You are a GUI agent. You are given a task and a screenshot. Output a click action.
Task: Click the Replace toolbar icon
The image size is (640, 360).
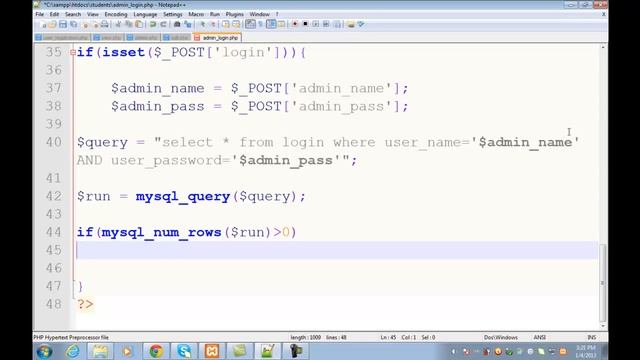(x=188, y=24)
